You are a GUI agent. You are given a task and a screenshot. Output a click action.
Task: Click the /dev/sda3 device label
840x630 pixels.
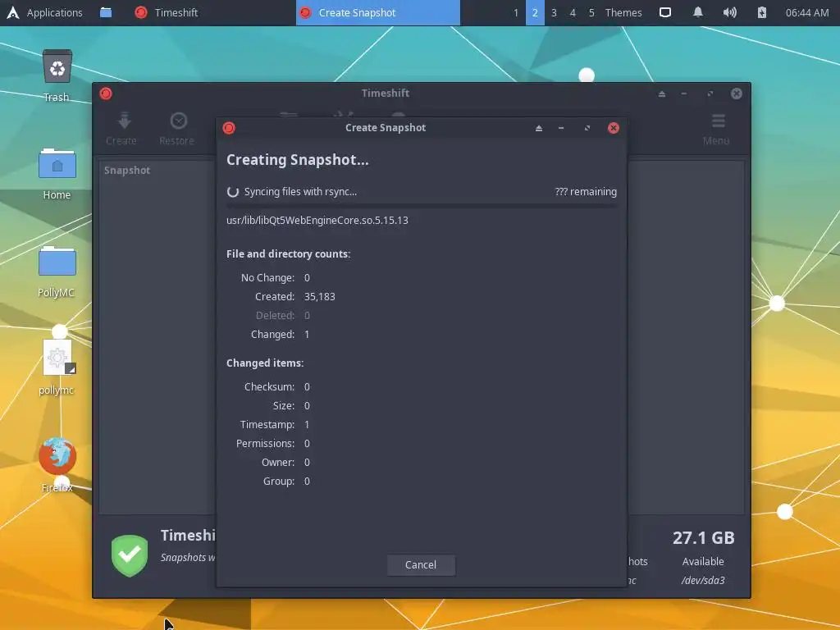pos(703,580)
